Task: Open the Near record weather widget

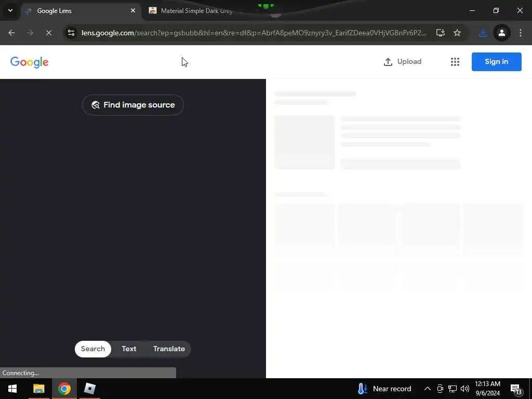Action: pos(384,389)
